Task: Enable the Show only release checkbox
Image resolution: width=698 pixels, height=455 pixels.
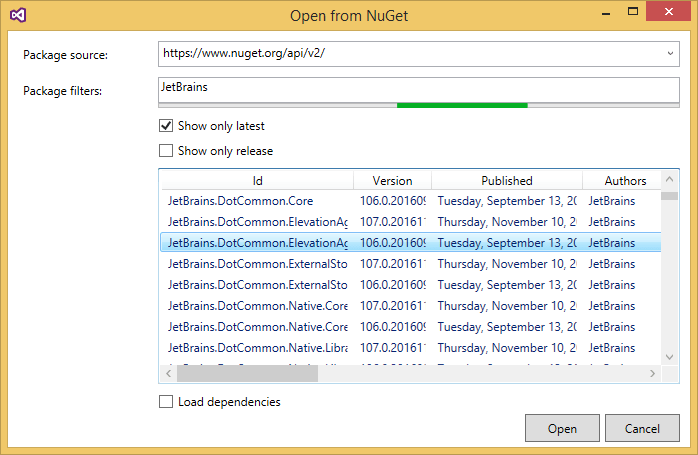Action: (166, 151)
